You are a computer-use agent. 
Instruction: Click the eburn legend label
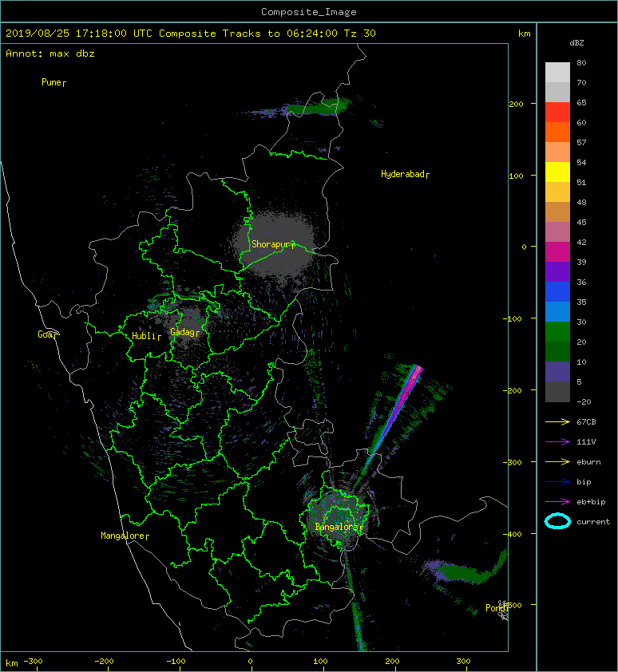[588, 462]
